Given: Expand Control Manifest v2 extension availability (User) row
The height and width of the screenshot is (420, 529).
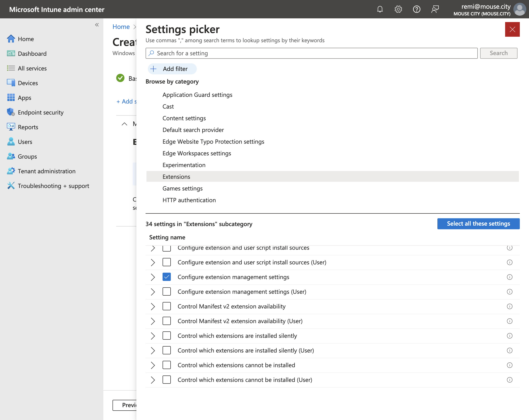Looking at the screenshot, I should click(x=153, y=321).
